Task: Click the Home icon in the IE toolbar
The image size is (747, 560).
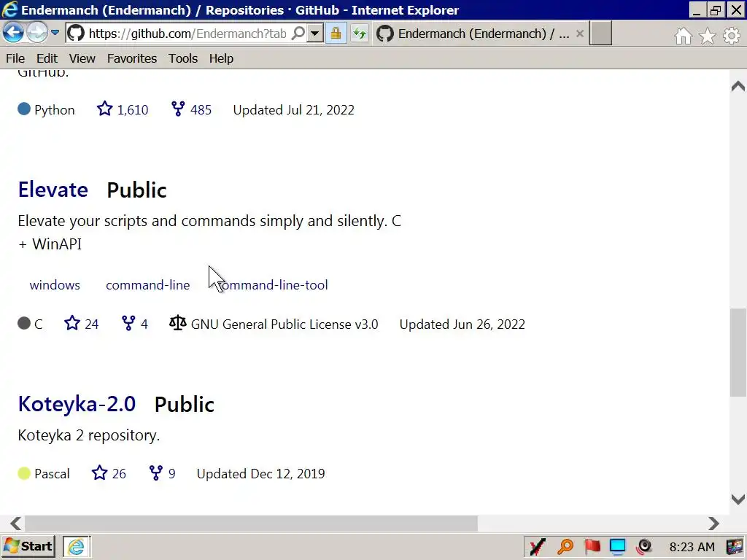Action: point(683,36)
